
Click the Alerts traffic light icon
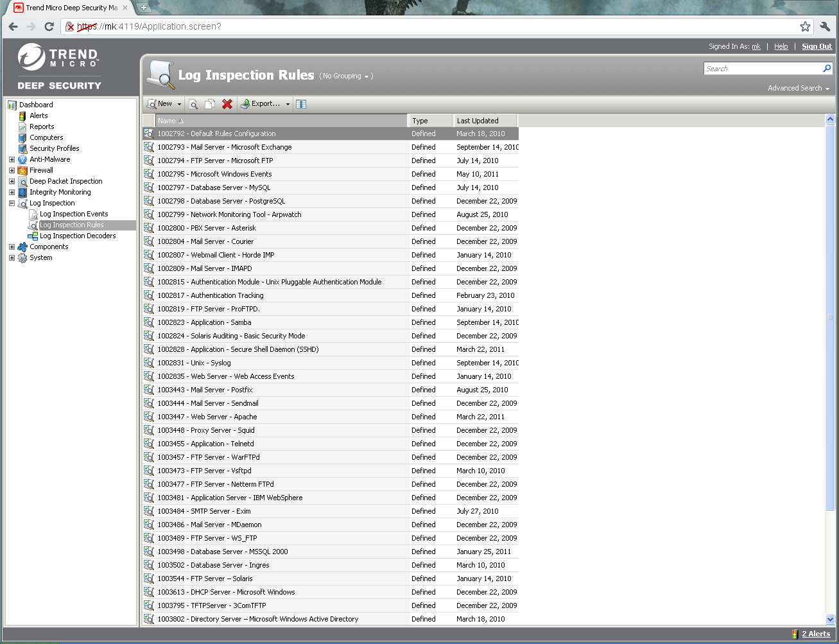pyautogui.click(x=22, y=116)
